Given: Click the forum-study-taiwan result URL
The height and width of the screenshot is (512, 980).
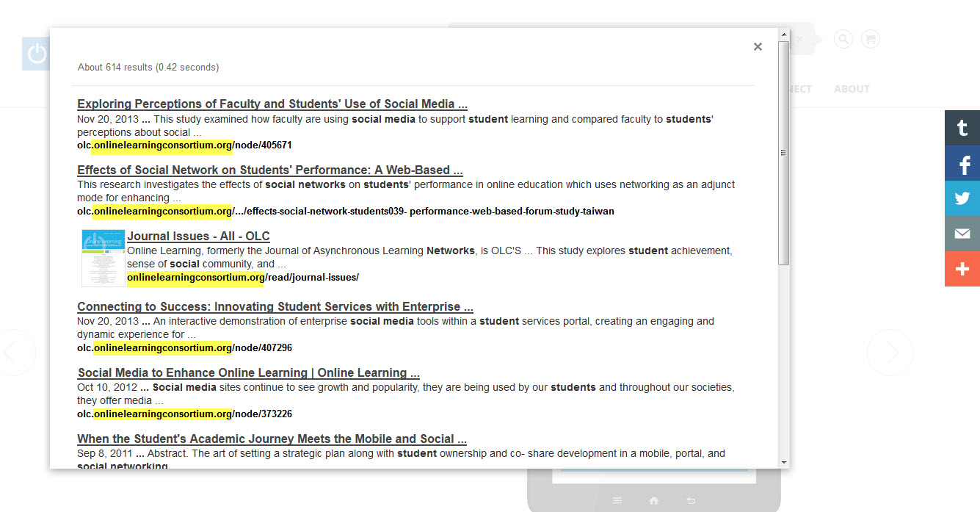Looking at the screenshot, I should point(346,212).
